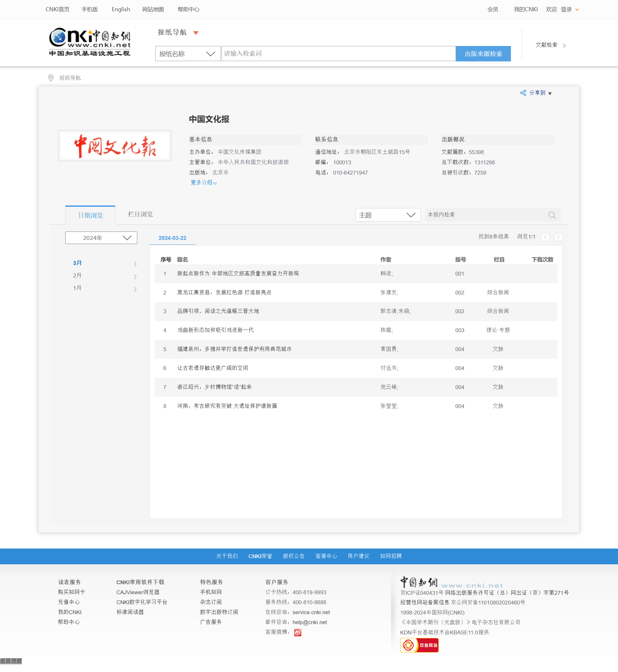618x672 pixels.
Task: Open the 2024年 year selector
Action: [101, 238]
